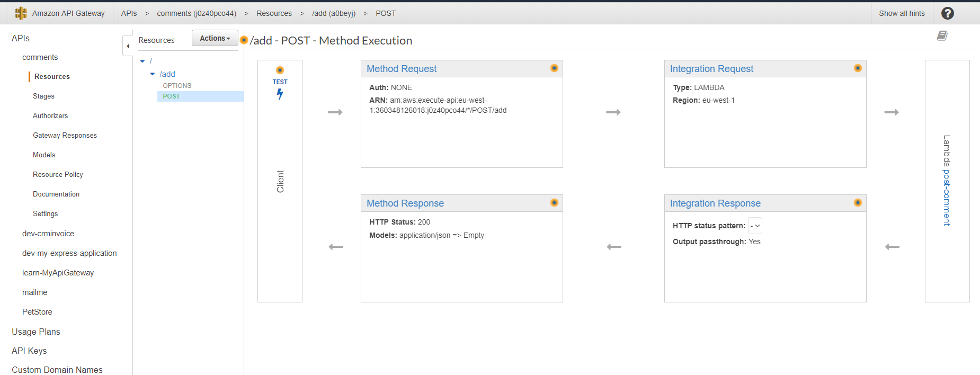Screen dimensions: 980x375
Task: Select the mailme API
Action: (34, 292)
